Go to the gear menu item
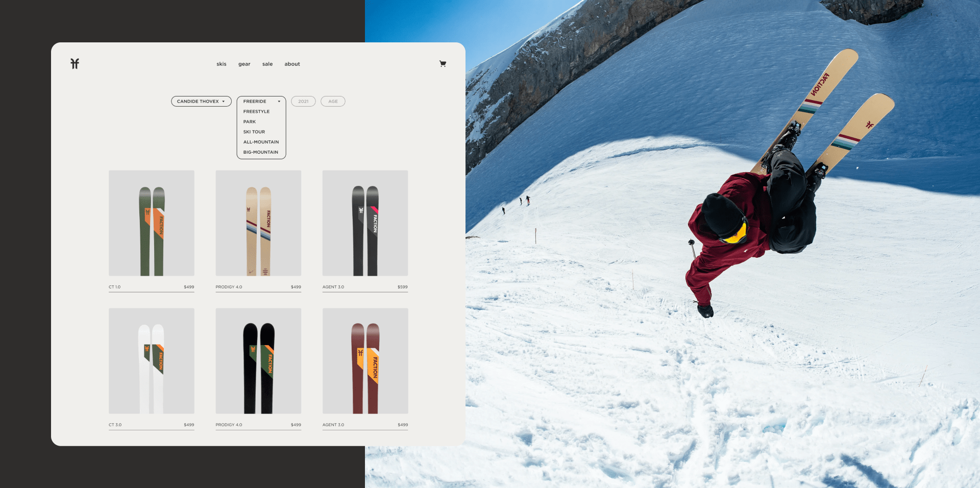Image resolution: width=980 pixels, height=488 pixels. tap(244, 64)
